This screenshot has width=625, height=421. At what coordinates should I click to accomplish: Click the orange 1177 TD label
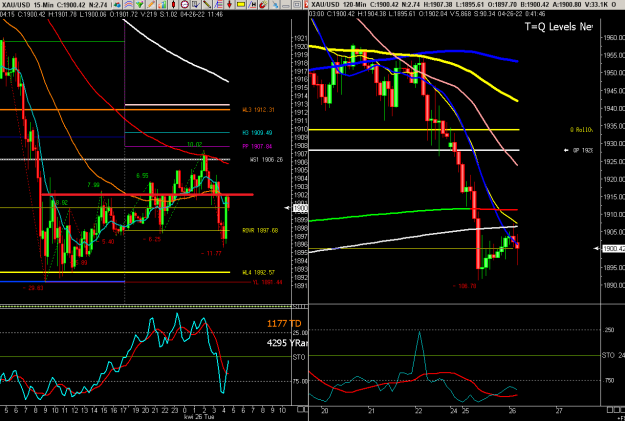point(284,324)
